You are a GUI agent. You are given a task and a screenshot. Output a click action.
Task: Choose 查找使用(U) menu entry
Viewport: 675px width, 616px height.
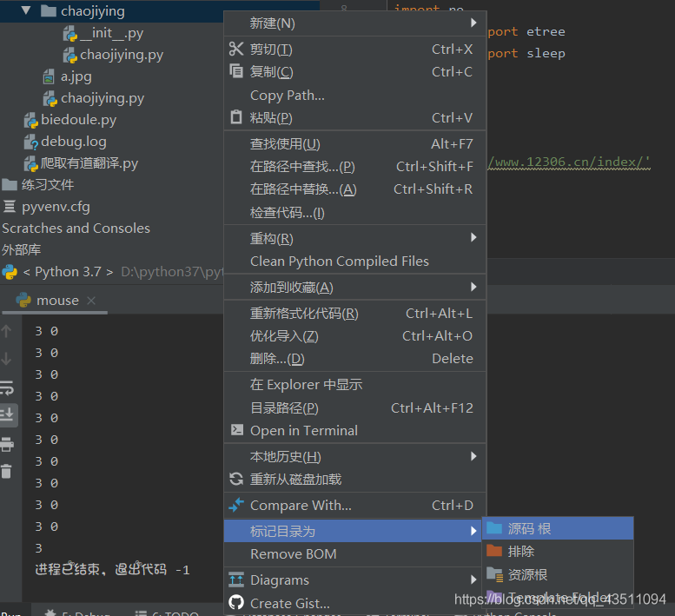click(x=355, y=143)
